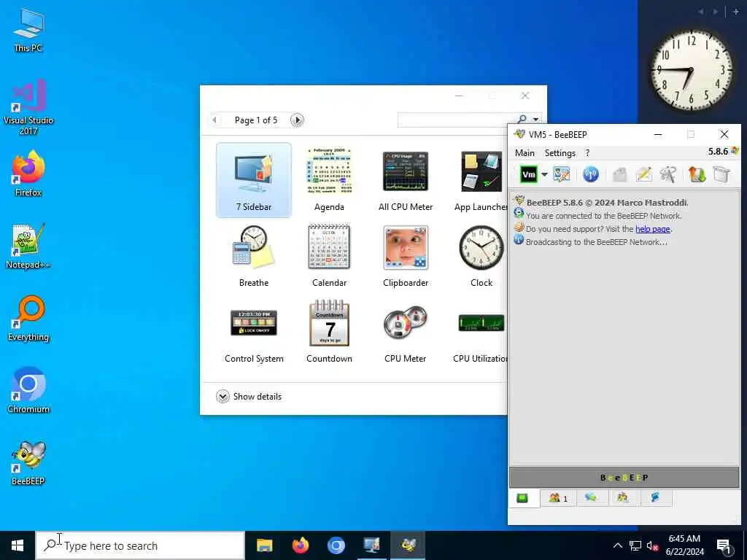Expand the gadget search options dropdown arrow
The image size is (747, 560).
(x=535, y=120)
